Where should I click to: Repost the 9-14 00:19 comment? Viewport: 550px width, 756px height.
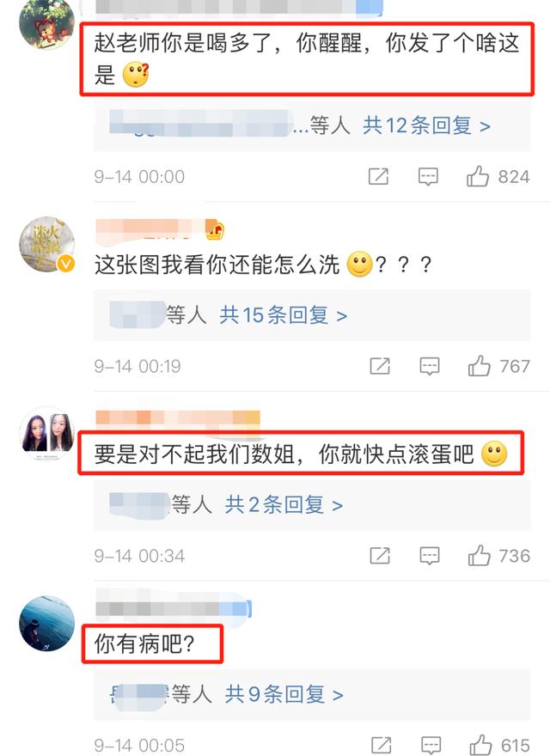(x=380, y=366)
